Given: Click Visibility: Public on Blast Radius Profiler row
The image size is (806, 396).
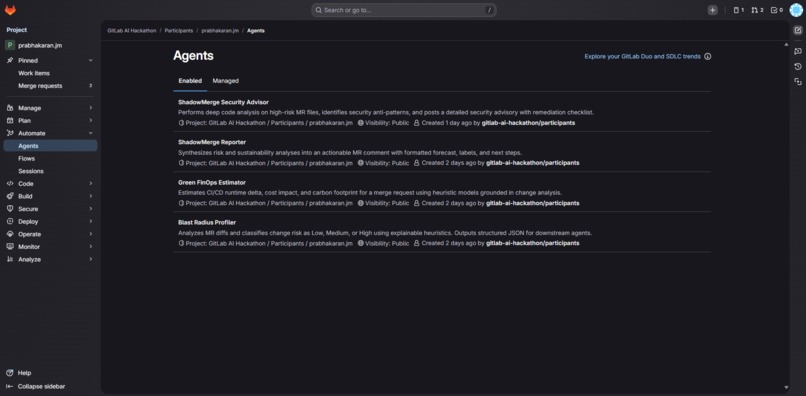Looking at the screenshot, I should pyautogui.click(x=383, y=243).
